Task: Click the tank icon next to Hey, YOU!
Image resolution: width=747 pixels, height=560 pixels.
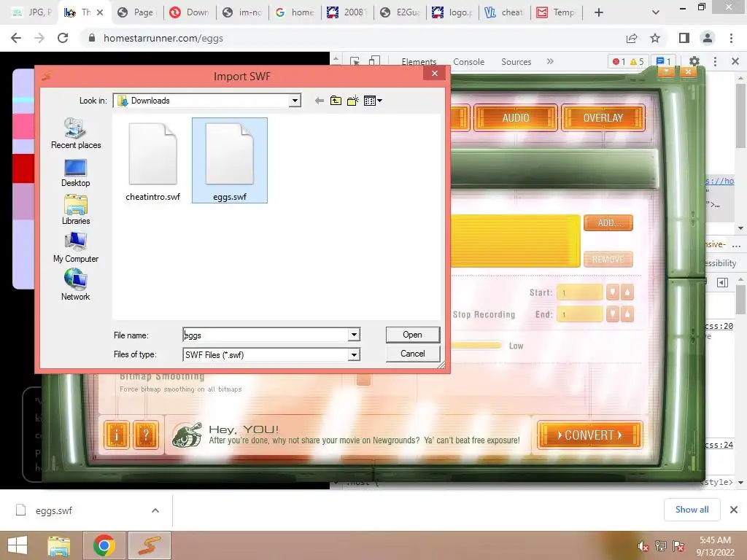Action: [x=187, y=435]
